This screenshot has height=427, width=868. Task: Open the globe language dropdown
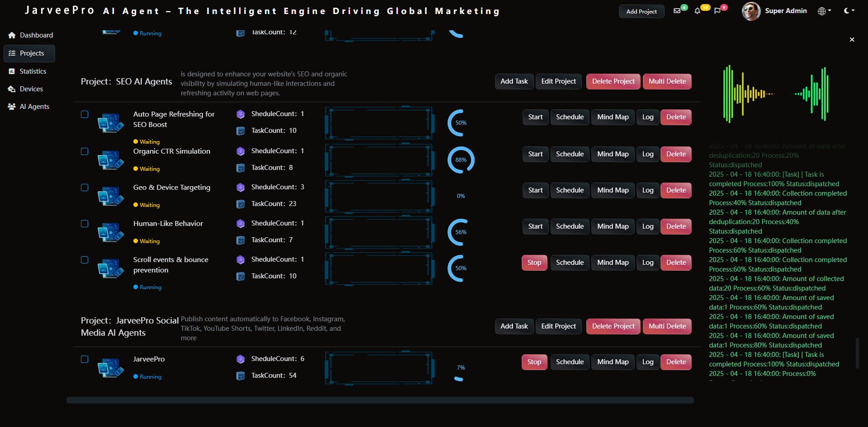tap(824, 11)
